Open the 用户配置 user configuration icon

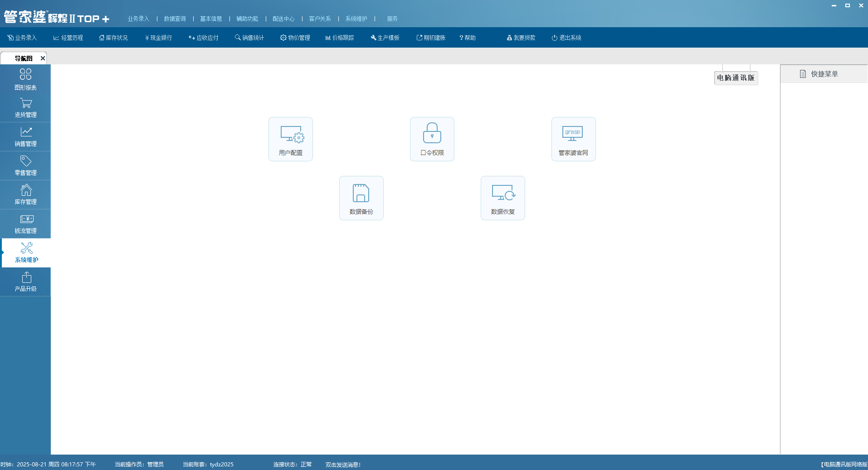291,139
